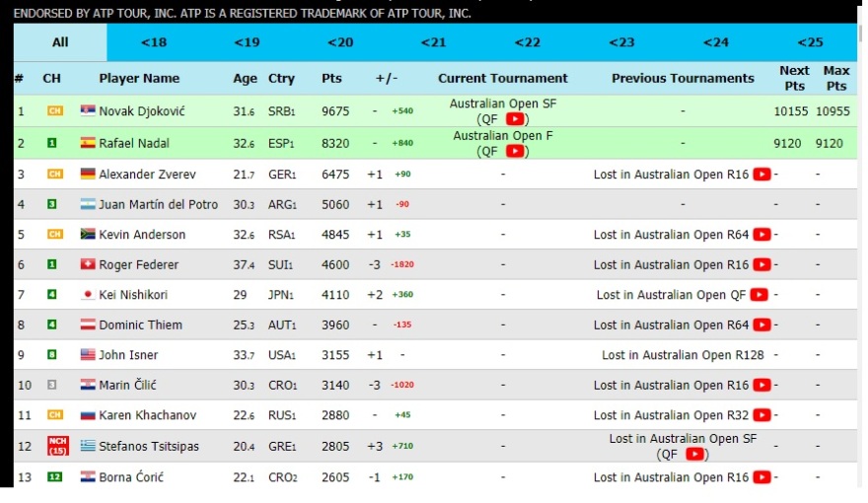
Task: Select the All age filter tab
Action: coord(60,42)
